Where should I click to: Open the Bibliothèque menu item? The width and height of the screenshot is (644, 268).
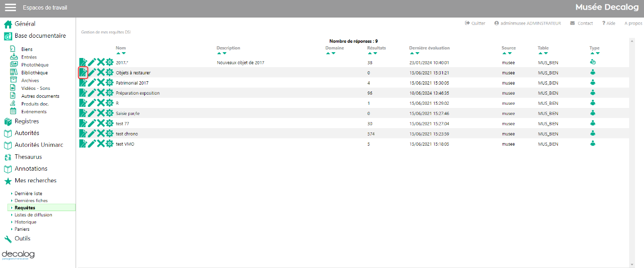(x=34, y=73)
